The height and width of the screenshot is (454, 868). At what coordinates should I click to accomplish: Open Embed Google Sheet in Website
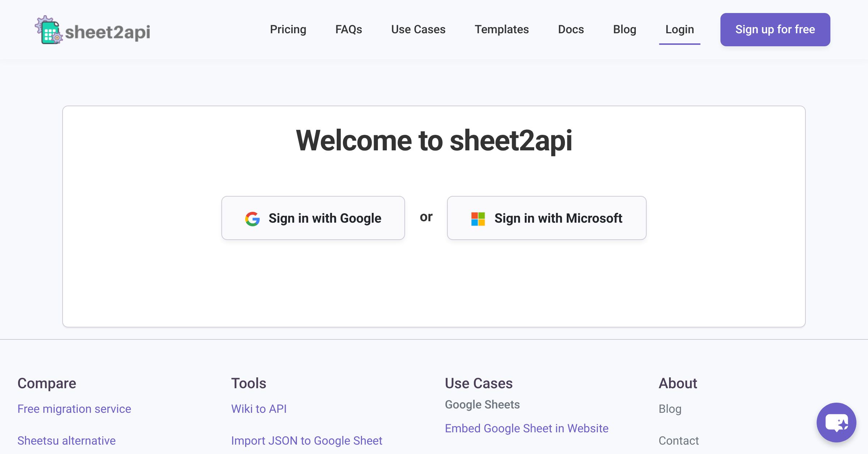(527, 428)
